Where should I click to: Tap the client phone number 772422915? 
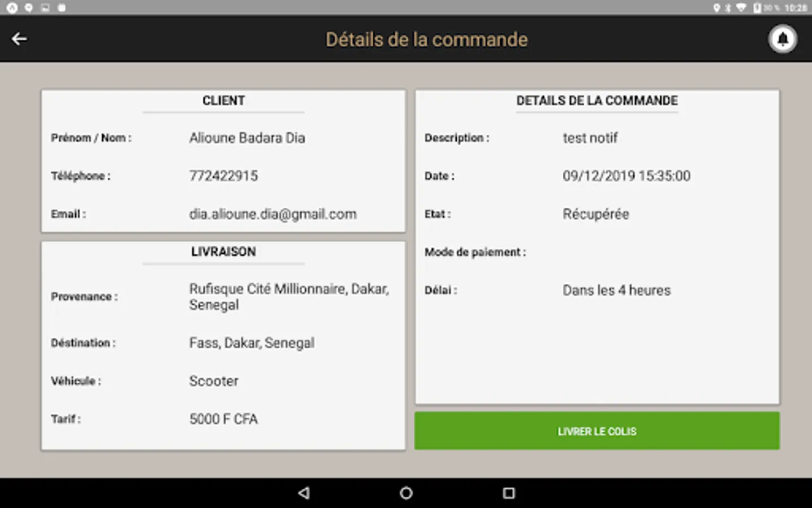pos(223,176)
